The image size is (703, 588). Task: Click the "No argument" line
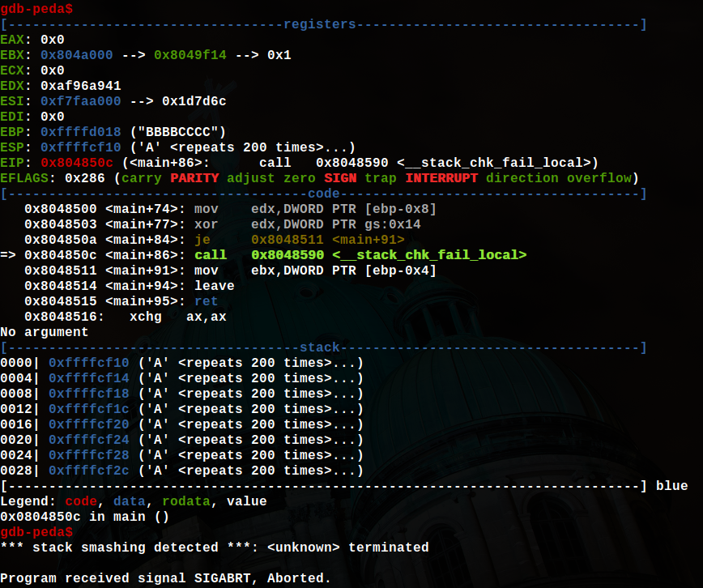click(x=44, y=332)
